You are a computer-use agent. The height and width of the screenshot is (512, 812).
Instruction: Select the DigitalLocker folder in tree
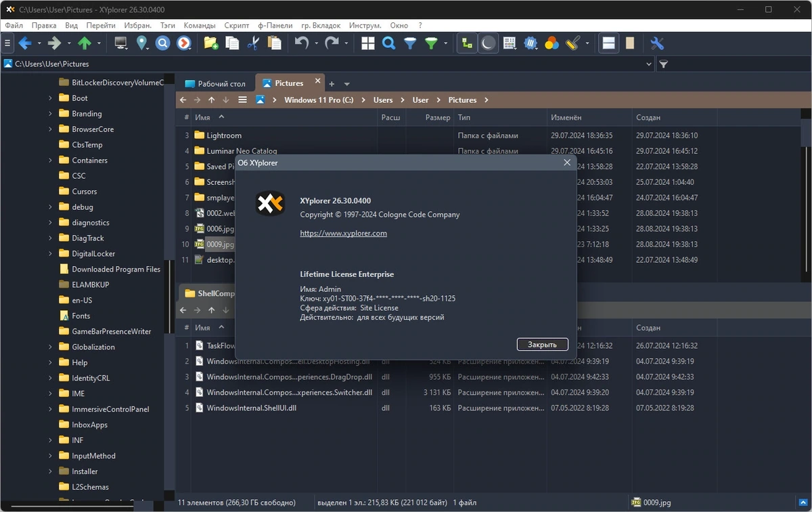pos(93,253)
